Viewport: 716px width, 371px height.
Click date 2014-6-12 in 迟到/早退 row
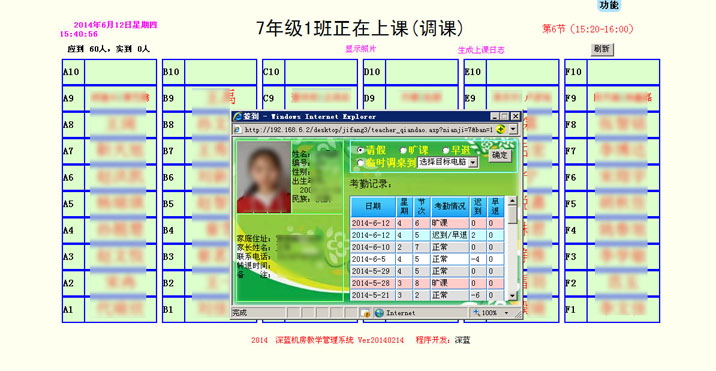point(373,235)
